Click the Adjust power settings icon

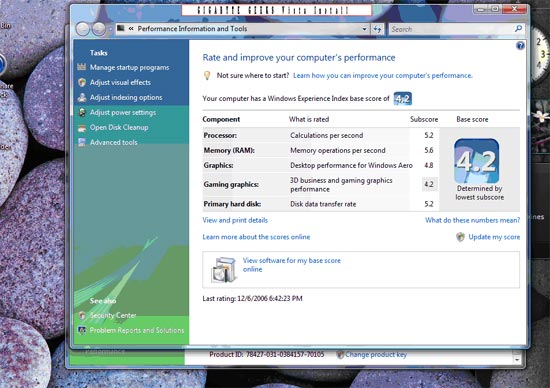[x=82, y=112]
